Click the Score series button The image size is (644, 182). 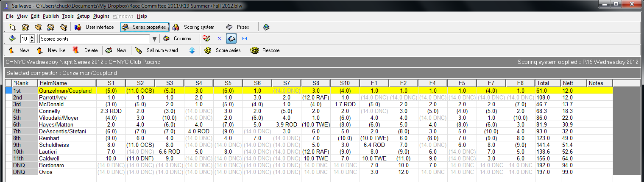(223, 50)
